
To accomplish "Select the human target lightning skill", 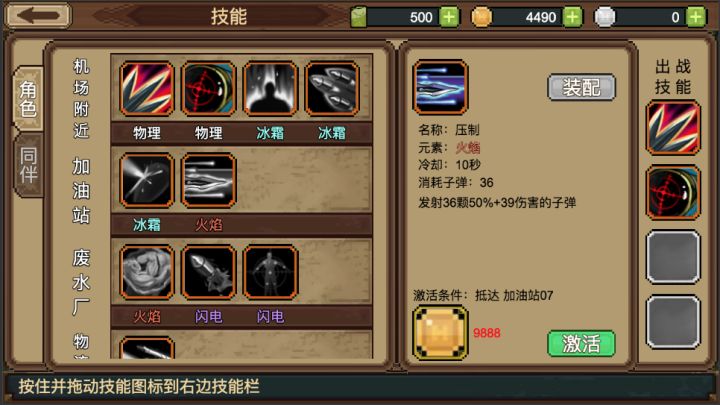I will pyautogui.click(x=270, y=272).
